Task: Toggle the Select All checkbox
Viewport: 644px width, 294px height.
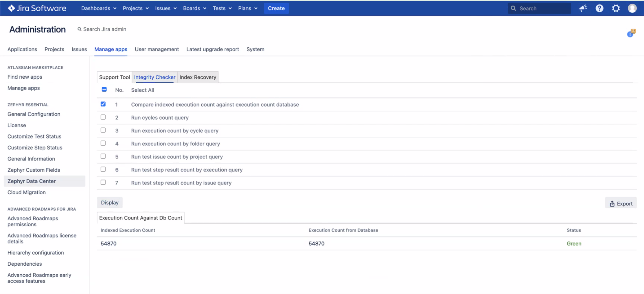Action: (104, 90)
